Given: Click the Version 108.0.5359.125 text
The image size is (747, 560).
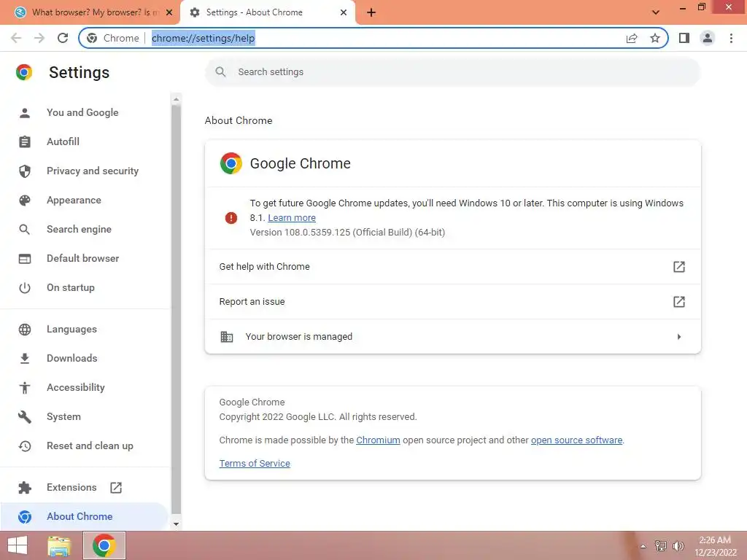Looking at the screenshot, I should point(347,233).
